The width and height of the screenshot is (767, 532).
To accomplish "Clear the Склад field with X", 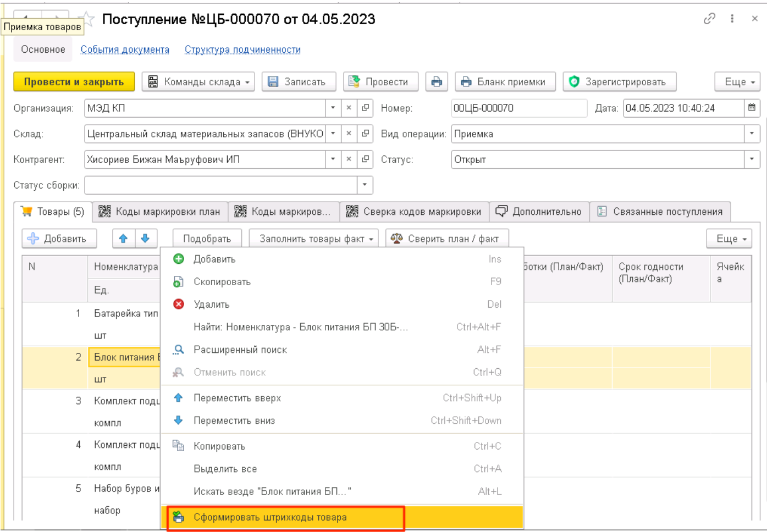I will 349,134.
